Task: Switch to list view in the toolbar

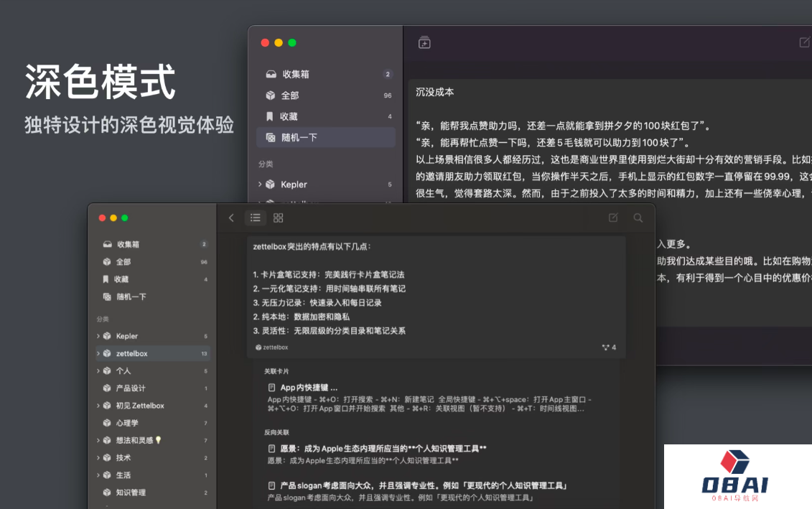Action: coord(255,218)
